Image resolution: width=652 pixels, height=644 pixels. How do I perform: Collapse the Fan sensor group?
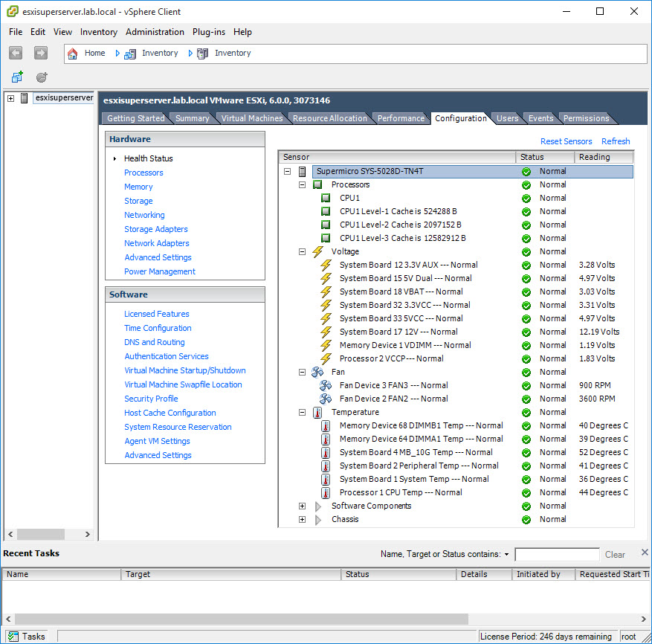click(303, 373)
